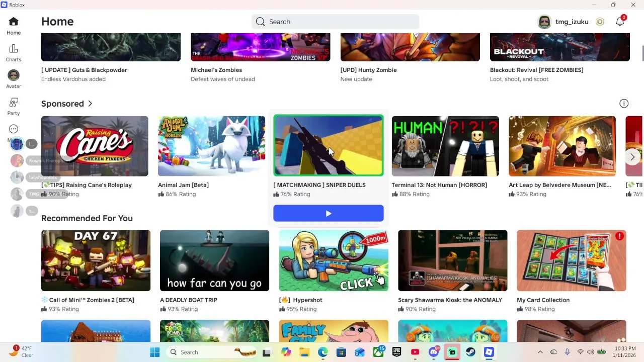Screen dimensions: 644x362
Task: Click the OneDrive cloud tray icon
Action: pos(553,352)
